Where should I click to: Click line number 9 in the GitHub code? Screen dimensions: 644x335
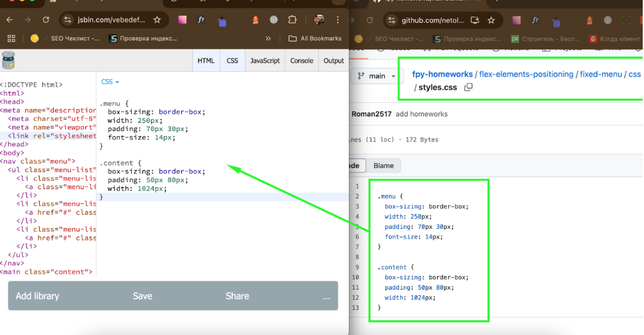[357, 267]
